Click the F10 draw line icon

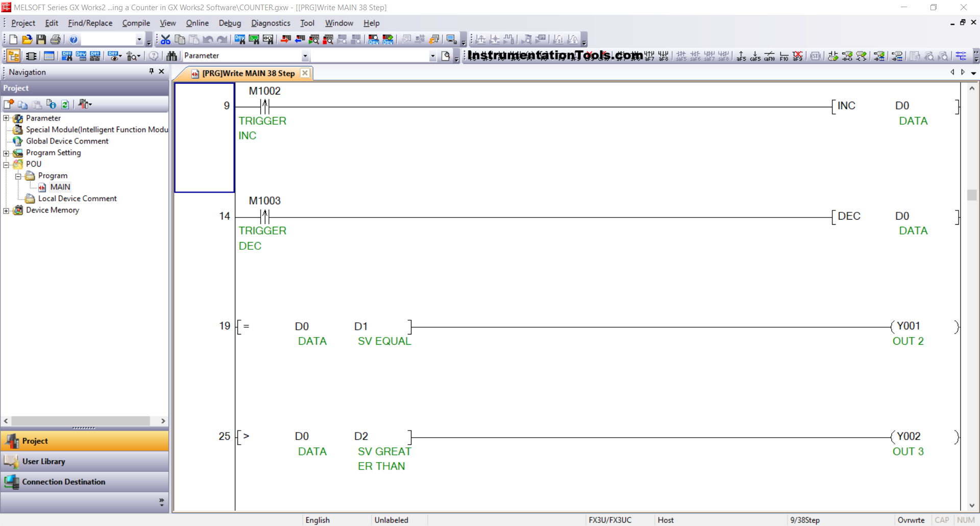[x=784, y=56]
